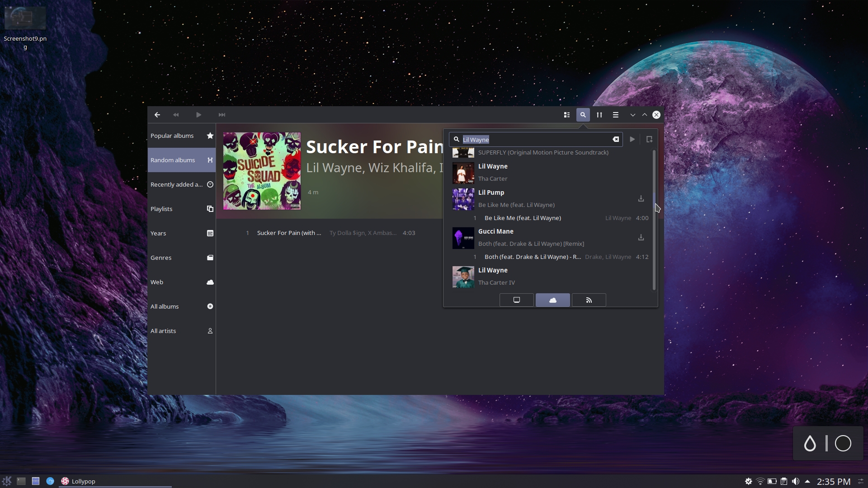Image resolution: width=868 pixels, height=488 pixels.
Task: Open the KDE application launcher
Action: pyautogui.click(x=7, y=481)
